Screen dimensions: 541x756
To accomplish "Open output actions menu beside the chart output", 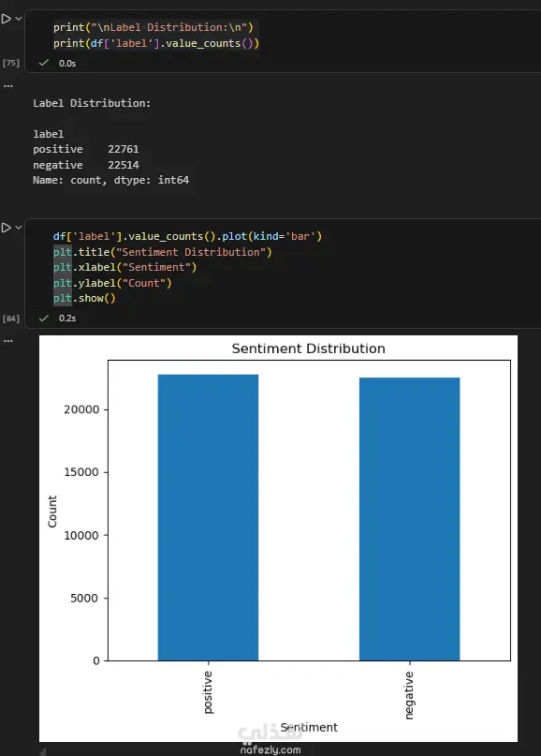I will point(8,341).
